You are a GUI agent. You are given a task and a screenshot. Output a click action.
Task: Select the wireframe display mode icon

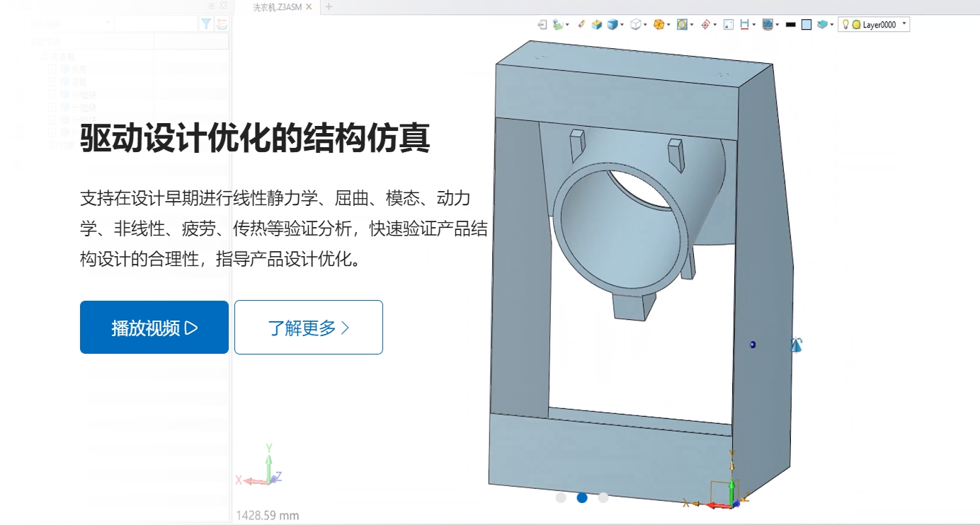[x=635, y=24]
